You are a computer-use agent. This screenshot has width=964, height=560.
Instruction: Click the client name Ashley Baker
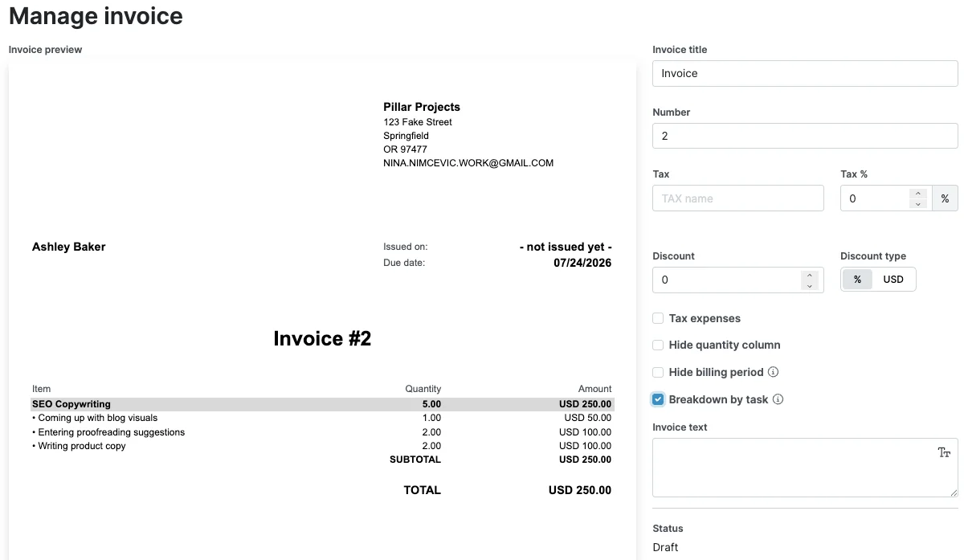click(x=68, y=247)
